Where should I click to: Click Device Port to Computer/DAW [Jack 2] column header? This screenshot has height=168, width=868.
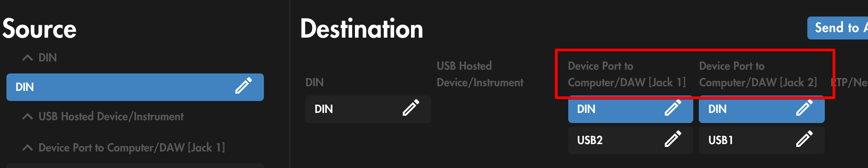pos(758,74)
